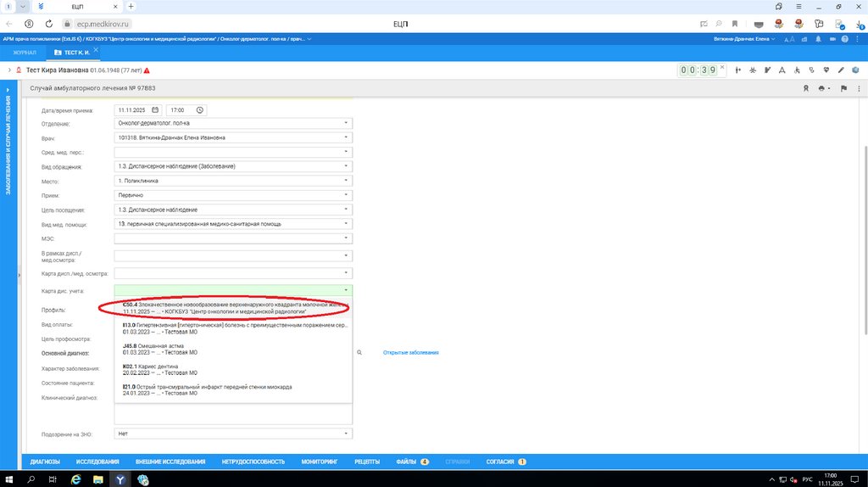Image resolution: width=868 pixels, height=487 pixels.
Task: Open the НЕТРУДОСПОСОБНОСТЬ section tab
Action: tap(253, 462)
